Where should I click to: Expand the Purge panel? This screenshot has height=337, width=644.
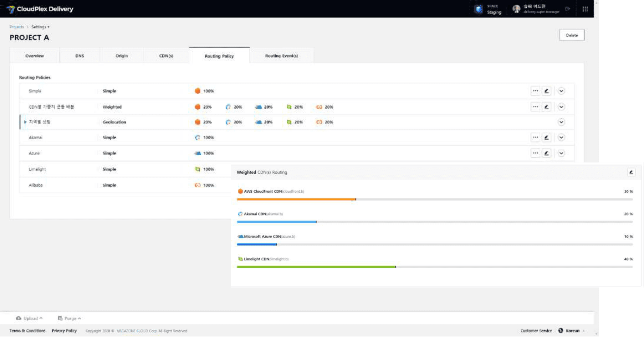click(x=69, y=318)
